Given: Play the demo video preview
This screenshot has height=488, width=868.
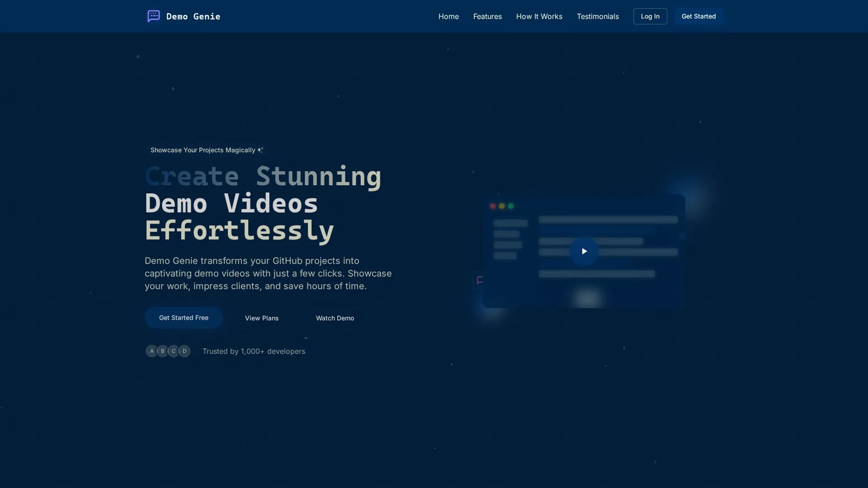Looking at the screenshot, I should 584,251.
